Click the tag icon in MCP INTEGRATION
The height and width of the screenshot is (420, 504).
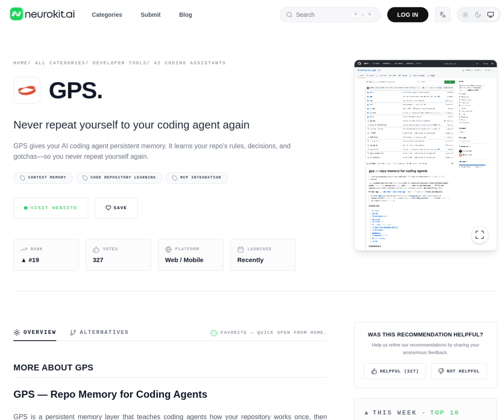pyautogui.click(x=175, y=178)
